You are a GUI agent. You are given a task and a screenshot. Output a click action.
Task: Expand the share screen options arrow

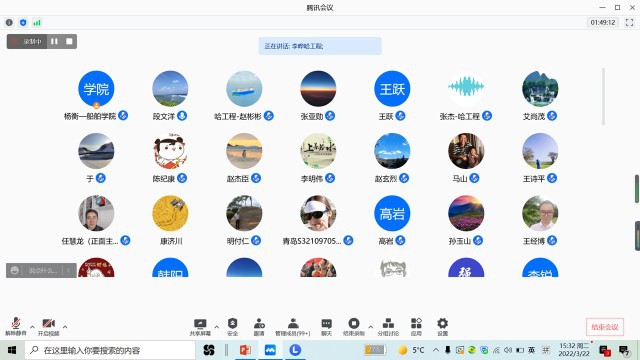tap(216, 327)
